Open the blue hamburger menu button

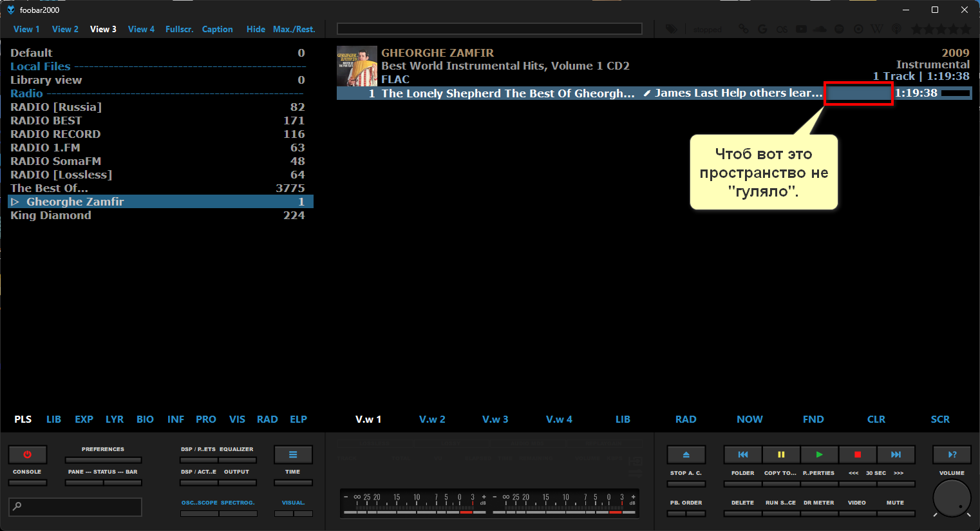[293, 454]
